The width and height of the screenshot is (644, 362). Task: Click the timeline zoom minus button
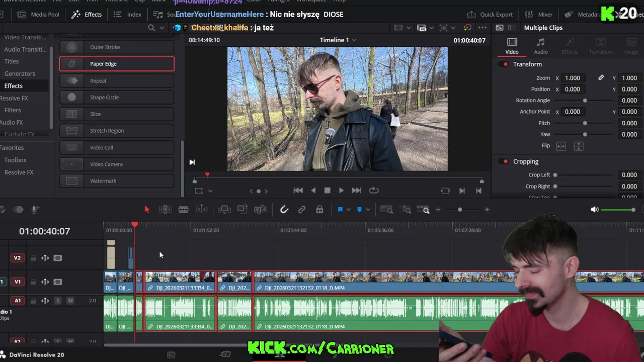[x=438, y=210]
